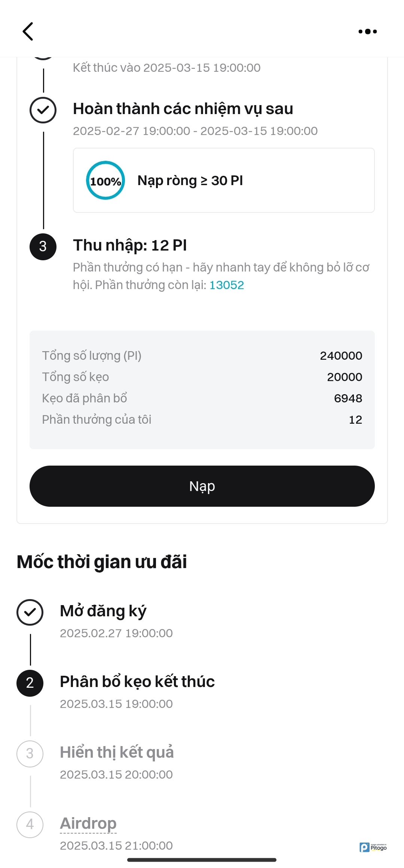Tap the remaining rewards number 13052
Viewport: 404px width, 868px height.
tap(226, 285)
